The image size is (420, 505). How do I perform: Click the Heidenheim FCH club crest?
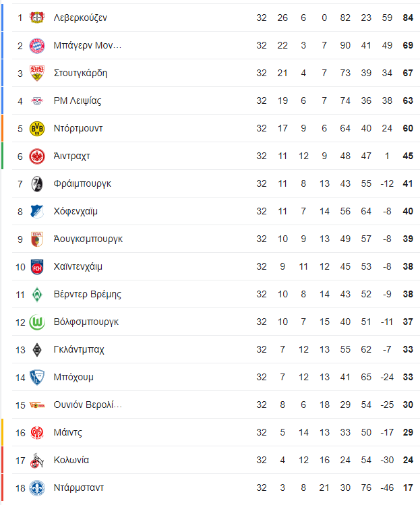37,266
